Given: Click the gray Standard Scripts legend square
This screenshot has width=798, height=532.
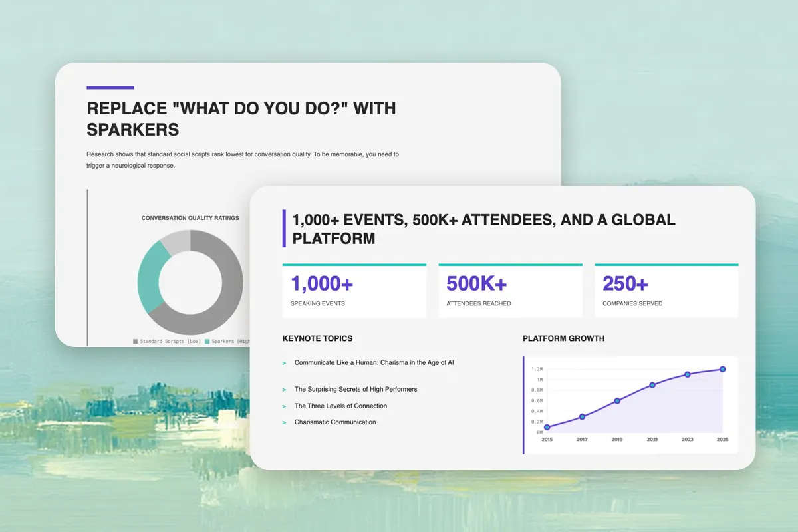Looking at the screenshot, I should pyautogui.click(x=136, y=341).
